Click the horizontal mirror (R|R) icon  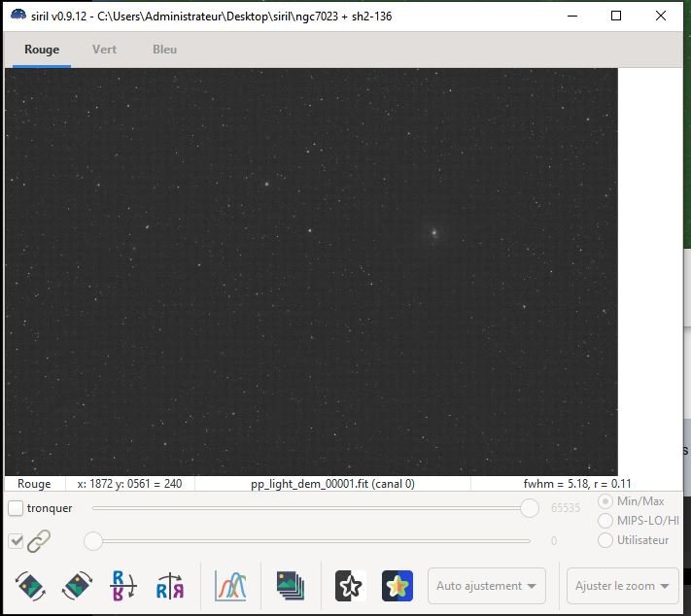pyautogui.click(x=170, y=586)
